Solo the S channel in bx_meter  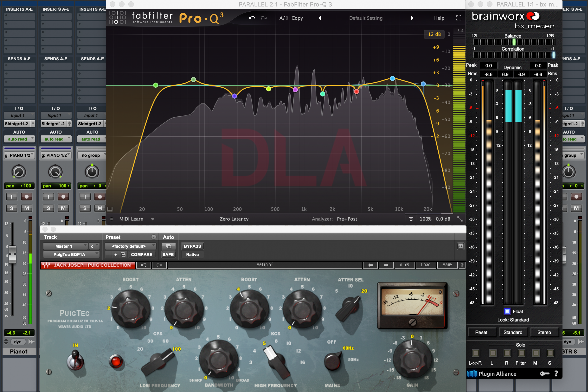550,353
